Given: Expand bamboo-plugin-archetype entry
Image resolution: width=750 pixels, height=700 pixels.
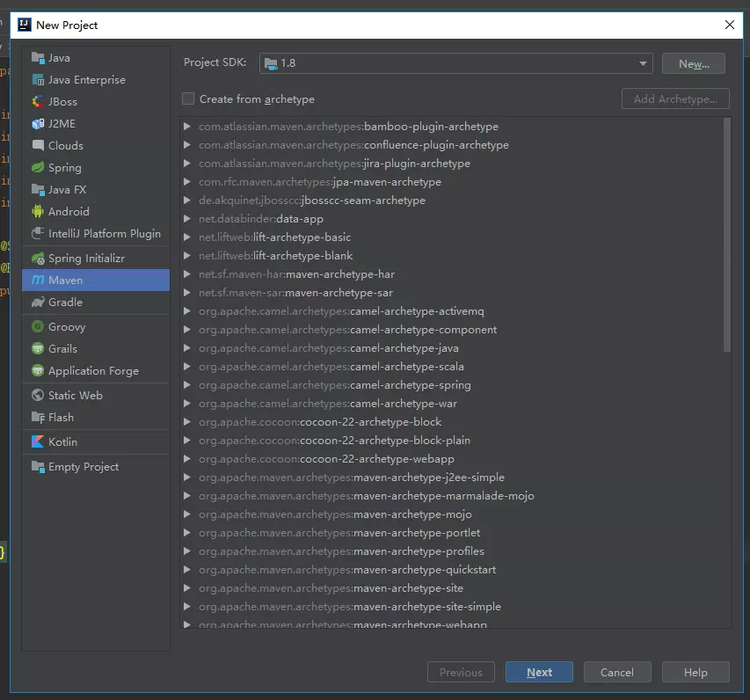Looking at the screenshot, I should [187, 127].
